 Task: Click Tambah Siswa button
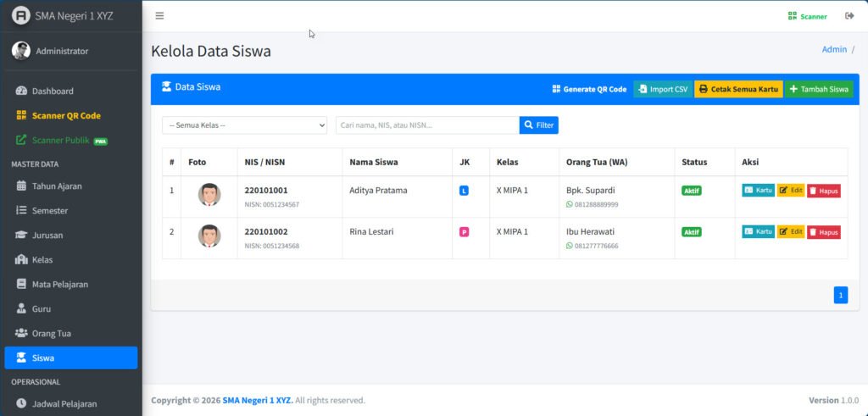(819, 89)
